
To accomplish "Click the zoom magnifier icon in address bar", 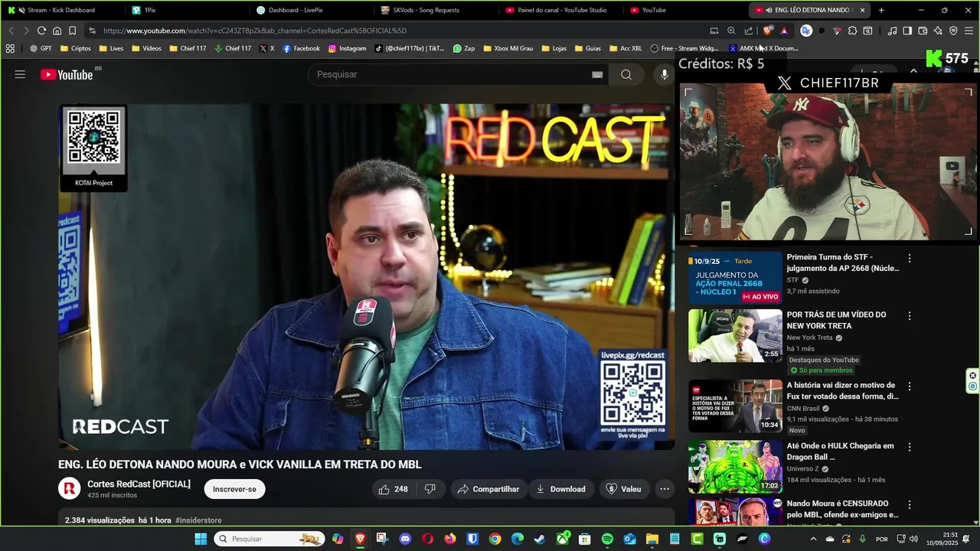I will pos(731,31).
